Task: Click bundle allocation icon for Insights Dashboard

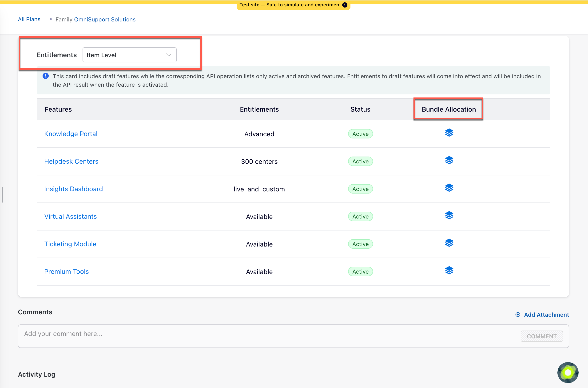Action: coord(449,188)
